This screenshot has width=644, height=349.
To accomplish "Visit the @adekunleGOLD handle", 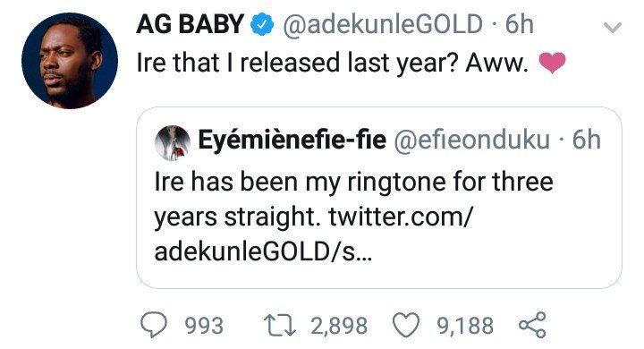I will [383, 24].
